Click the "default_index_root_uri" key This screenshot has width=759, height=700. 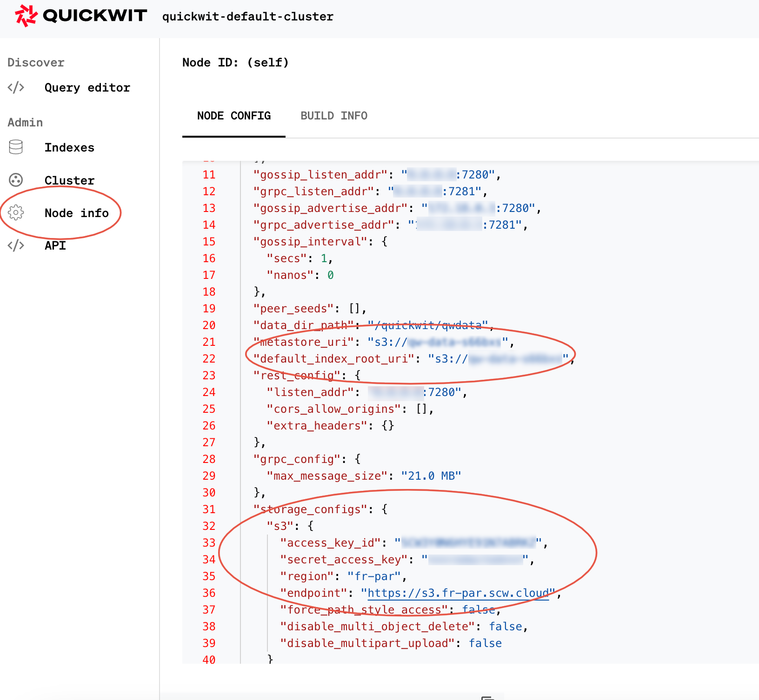(334, 359)
